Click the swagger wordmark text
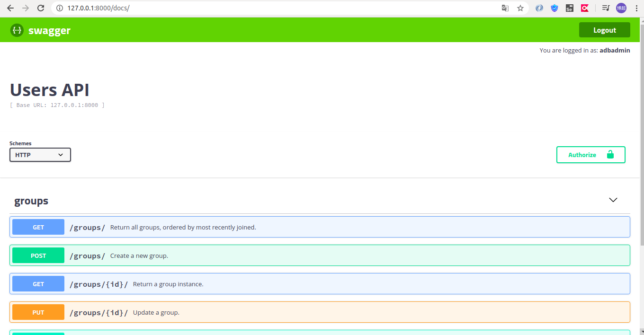 click(49, 31)
